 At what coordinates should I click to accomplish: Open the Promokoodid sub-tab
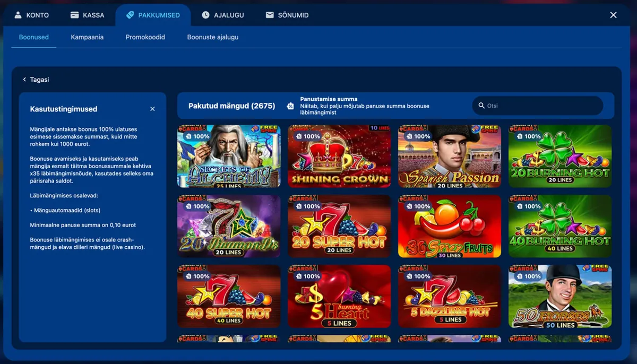coord(145,37)
